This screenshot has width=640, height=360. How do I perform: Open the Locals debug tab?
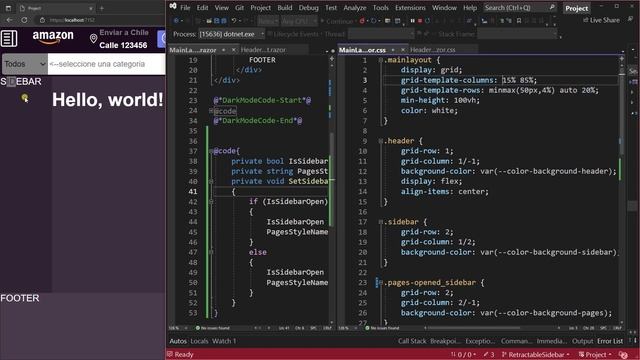[x=199, y=341]
